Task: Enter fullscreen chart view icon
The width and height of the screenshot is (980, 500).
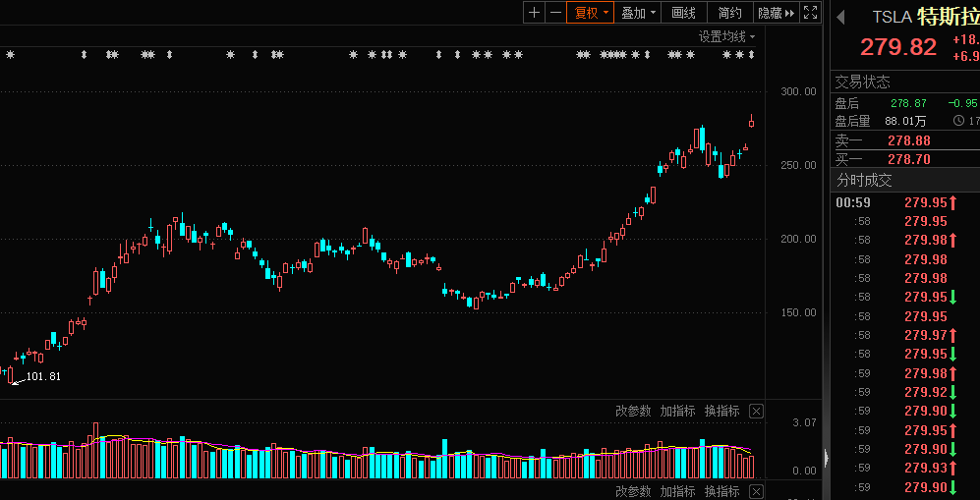Action: pyautogui.click(x=811, y=13)
